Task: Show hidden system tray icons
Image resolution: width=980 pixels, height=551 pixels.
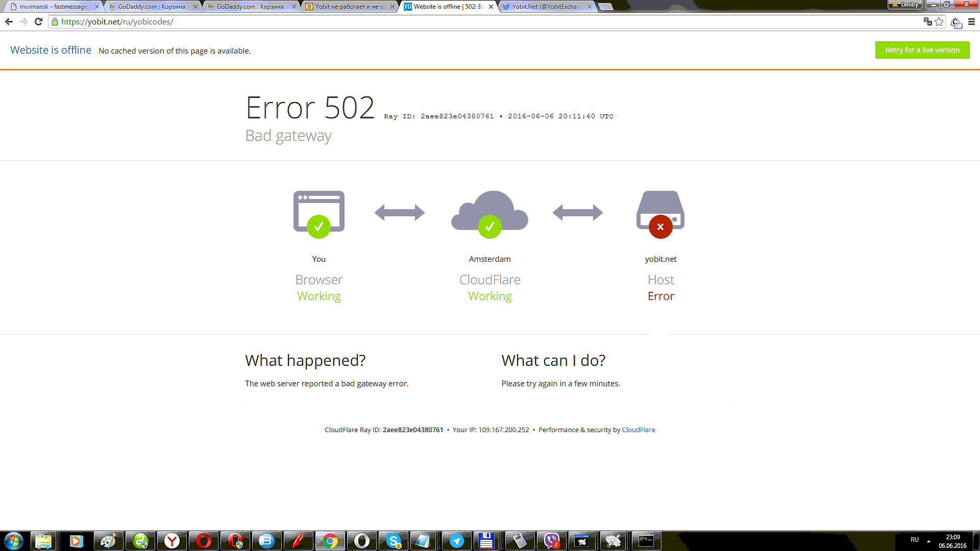Action: click(x=928, y=541)
